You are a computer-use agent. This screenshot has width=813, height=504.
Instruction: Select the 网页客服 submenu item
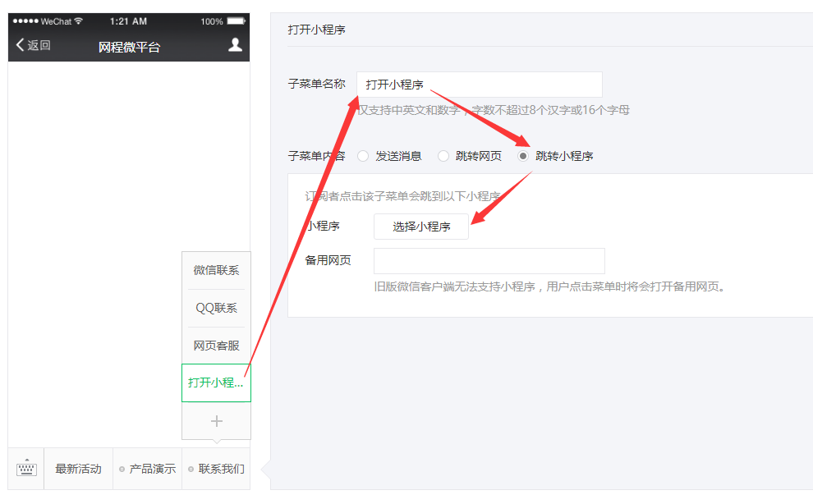click(x=216, y=346)
